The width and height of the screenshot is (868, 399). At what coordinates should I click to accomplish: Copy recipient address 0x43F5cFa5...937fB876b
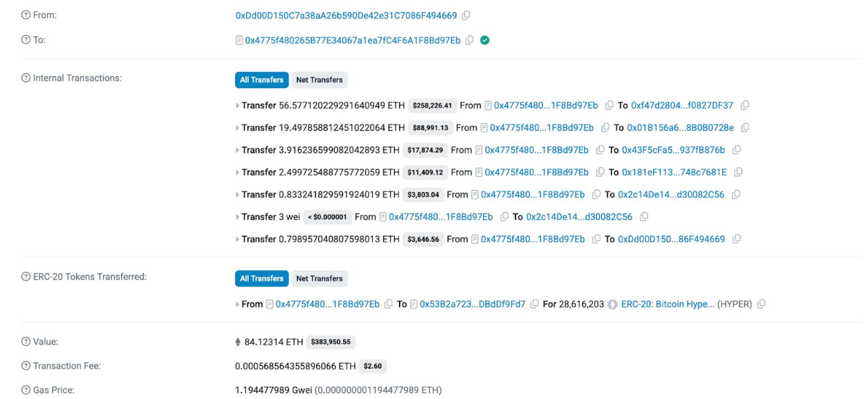pyautogui.click(x=737, y=150)
